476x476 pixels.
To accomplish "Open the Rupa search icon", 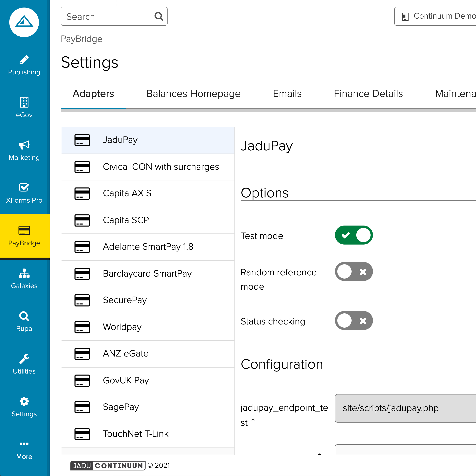I will (x=24, y=316).
